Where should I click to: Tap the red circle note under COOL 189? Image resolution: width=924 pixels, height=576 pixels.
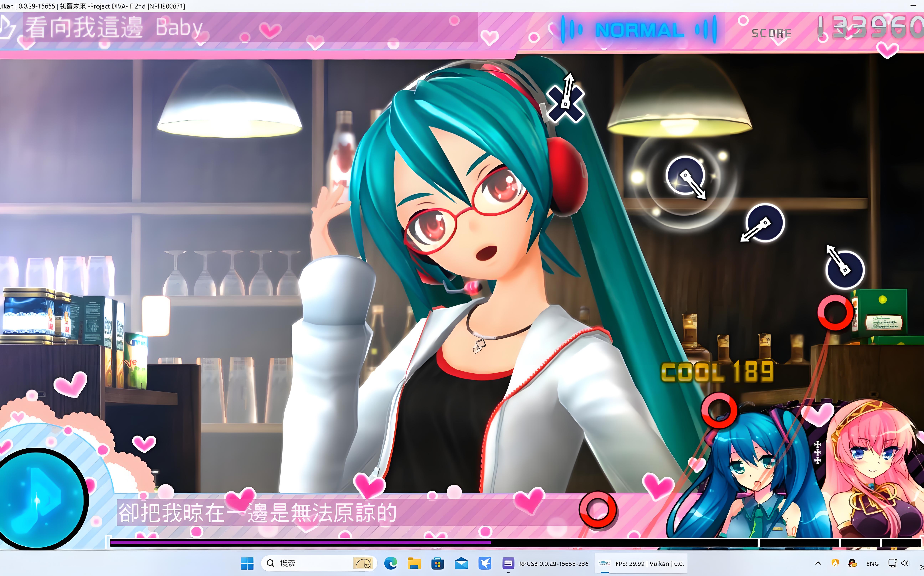(x=719, y=411)
